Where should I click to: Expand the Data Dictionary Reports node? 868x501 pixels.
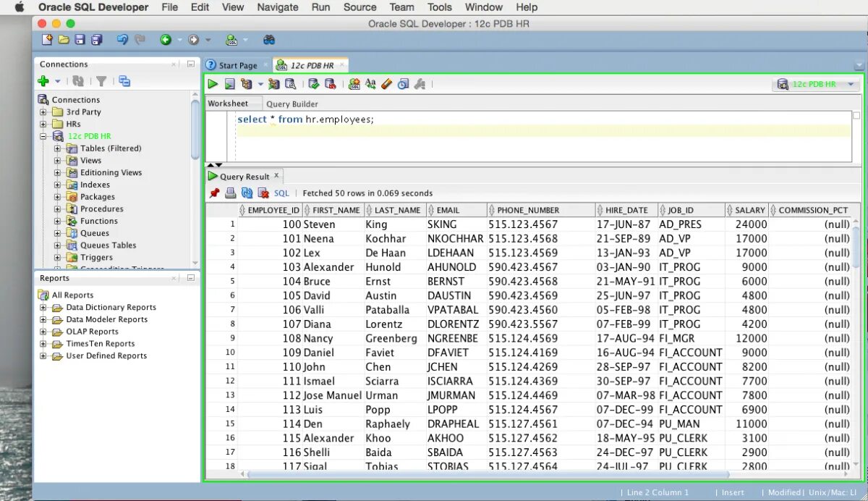tap(43, 308)
